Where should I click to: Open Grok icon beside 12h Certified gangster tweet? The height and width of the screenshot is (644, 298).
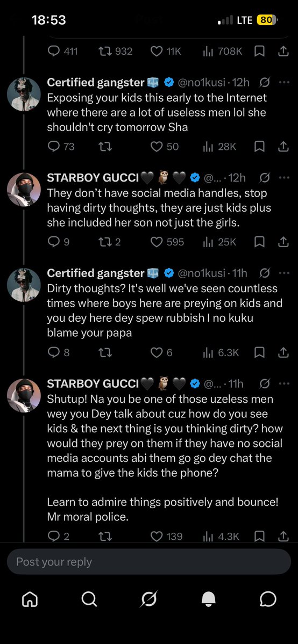pos(265,82)
